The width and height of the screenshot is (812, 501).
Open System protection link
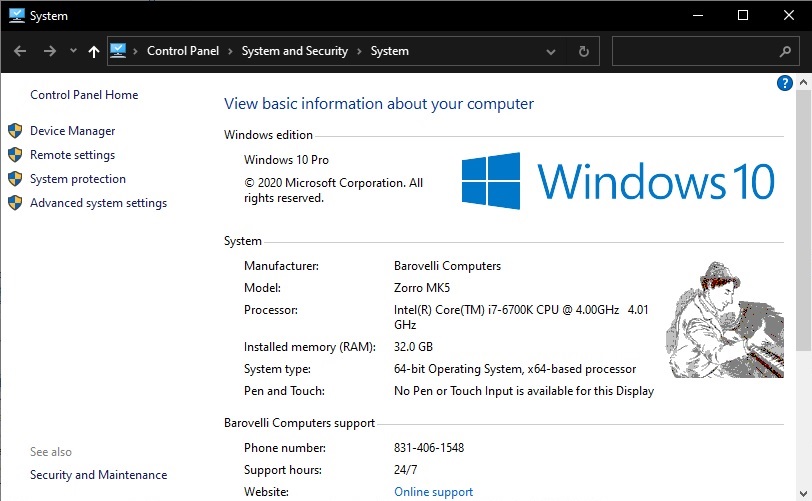[78, 179]
